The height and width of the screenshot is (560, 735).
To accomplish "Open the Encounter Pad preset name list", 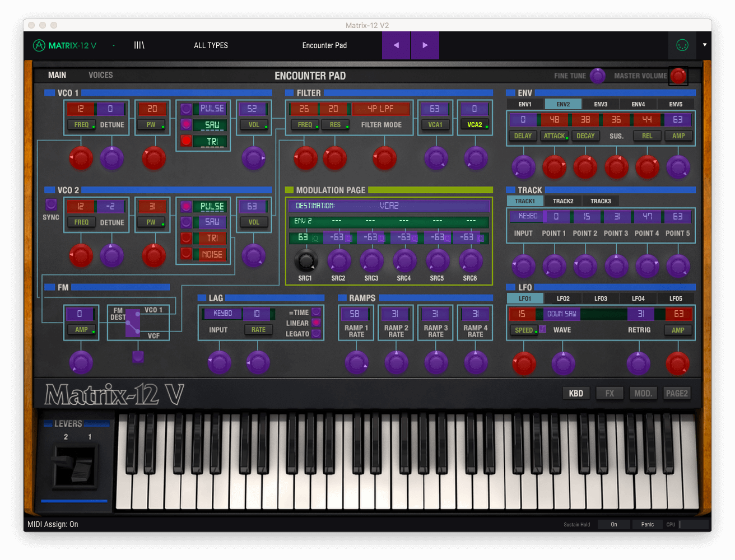I will 324,45.
